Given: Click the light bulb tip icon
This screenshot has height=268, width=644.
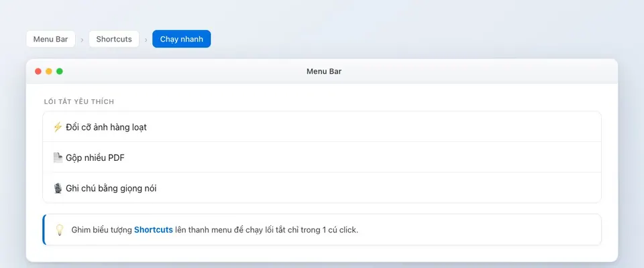Looking at the screenshot, I should [x=60, y=230].
